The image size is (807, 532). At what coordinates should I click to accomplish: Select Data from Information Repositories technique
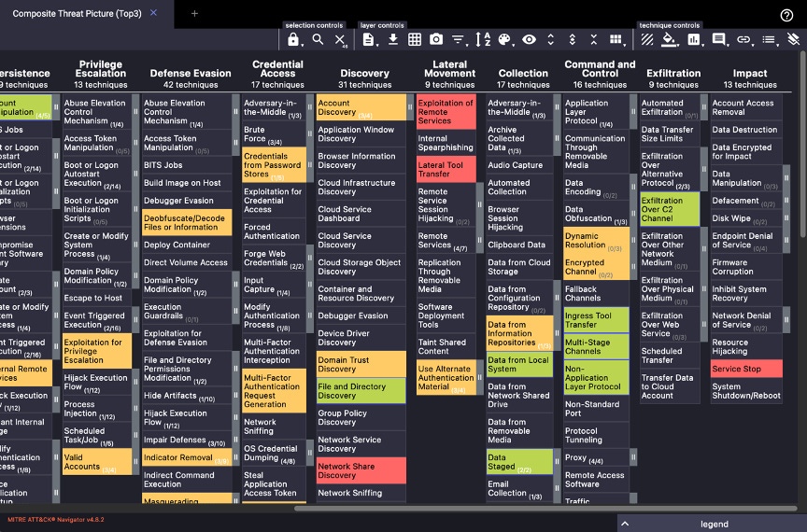coord(519,333)
